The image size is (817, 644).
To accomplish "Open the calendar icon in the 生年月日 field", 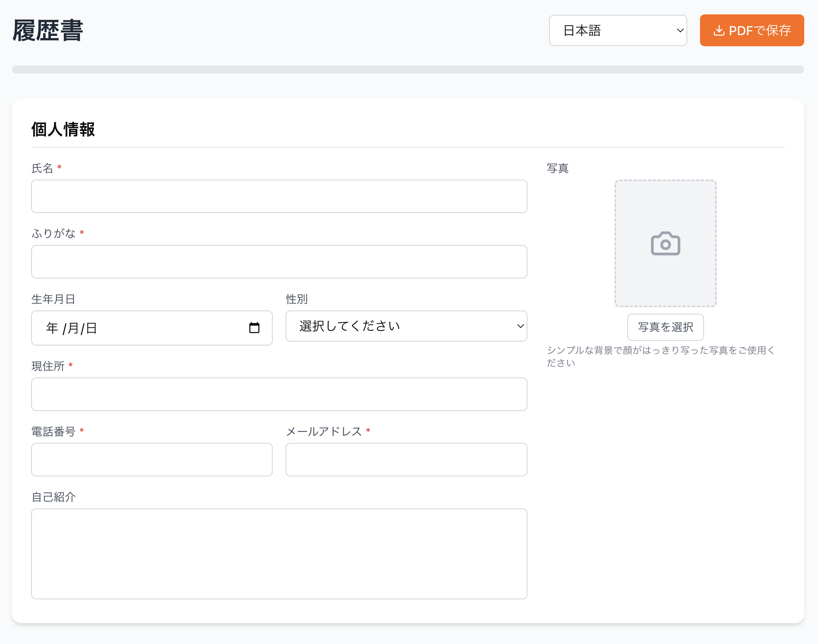I will coord(255,327).
